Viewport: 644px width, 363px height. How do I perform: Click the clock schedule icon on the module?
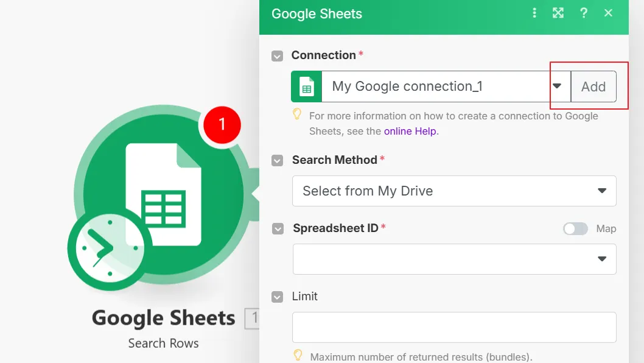coord(110,248)
